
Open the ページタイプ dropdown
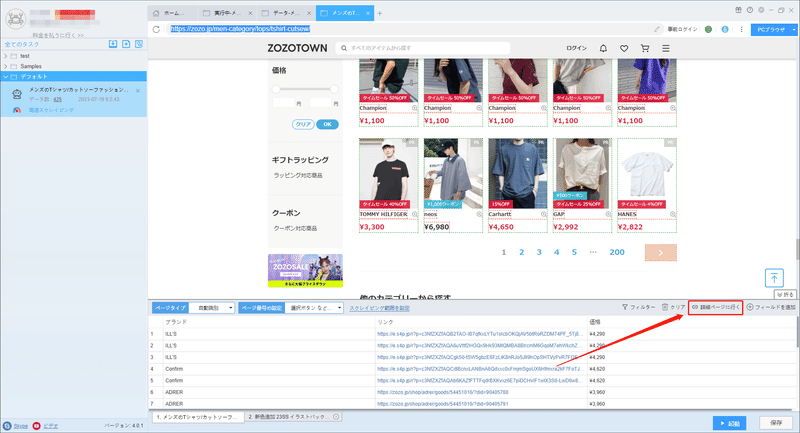click(x=212, y=308)
